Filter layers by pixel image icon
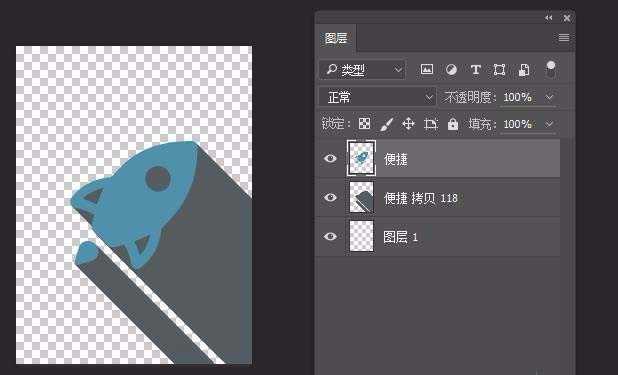The image size is (618, 375). (427, 70)
